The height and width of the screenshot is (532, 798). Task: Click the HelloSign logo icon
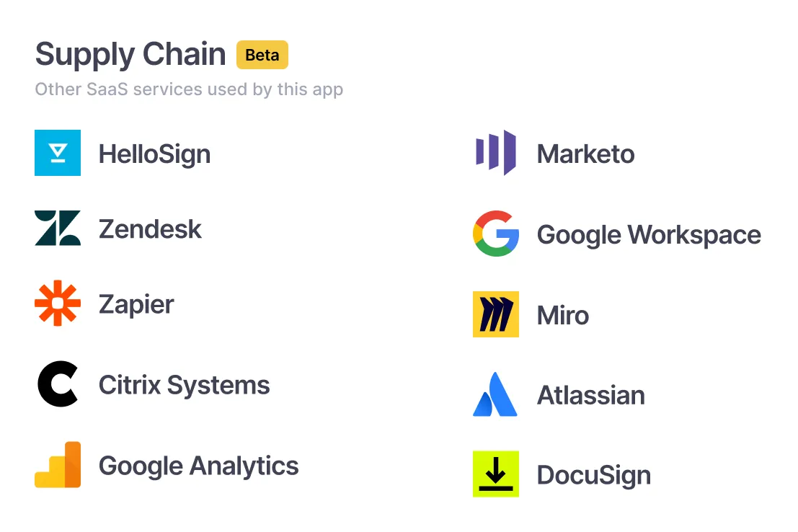[x=58, y=153]
